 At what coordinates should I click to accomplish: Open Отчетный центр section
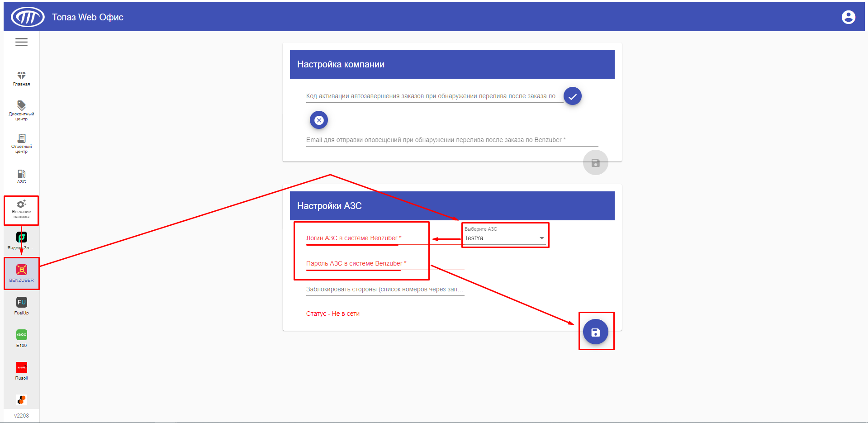pyautogui.click(x=21, y=143)
